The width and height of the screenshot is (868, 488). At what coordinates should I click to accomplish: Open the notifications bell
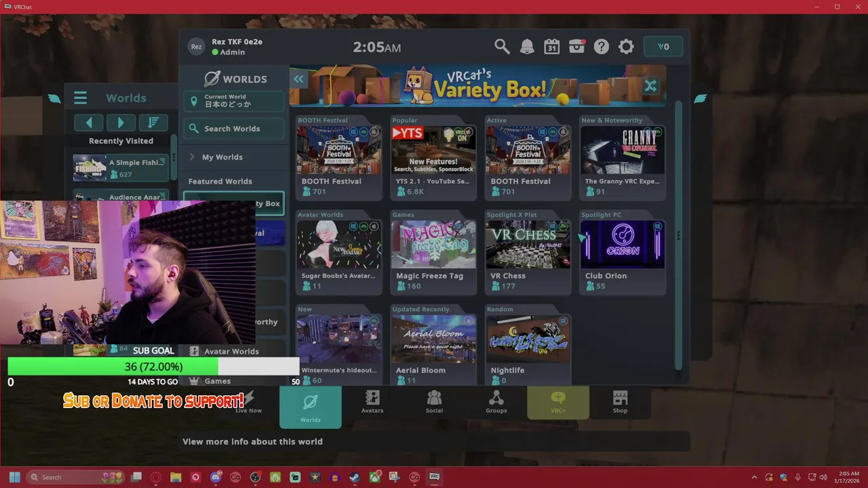pyautogui.click(x=527, y=46)
